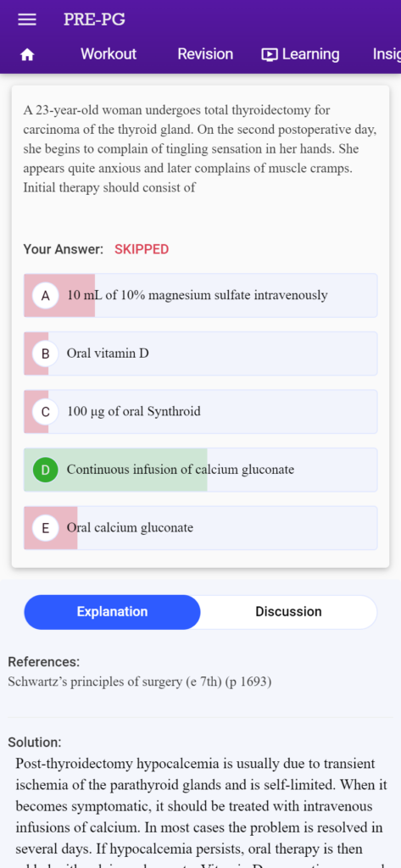The height and width of the screenshot is (868, 401).
Task: Choose the Oral calcium gluconate answer
Action: click(x=200, y=527)
